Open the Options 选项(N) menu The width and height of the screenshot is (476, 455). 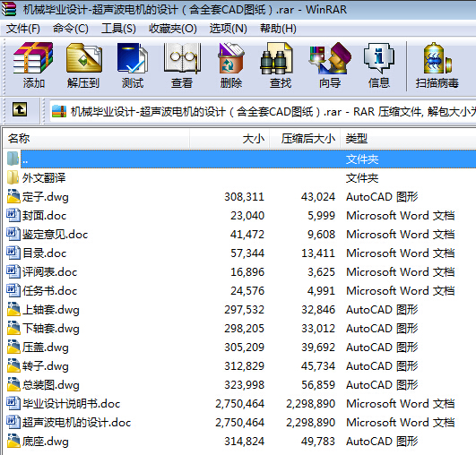(x=228, y=29)
